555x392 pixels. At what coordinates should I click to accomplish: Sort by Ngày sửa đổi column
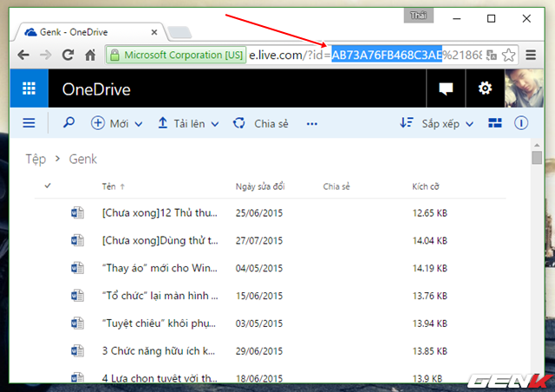260,186
